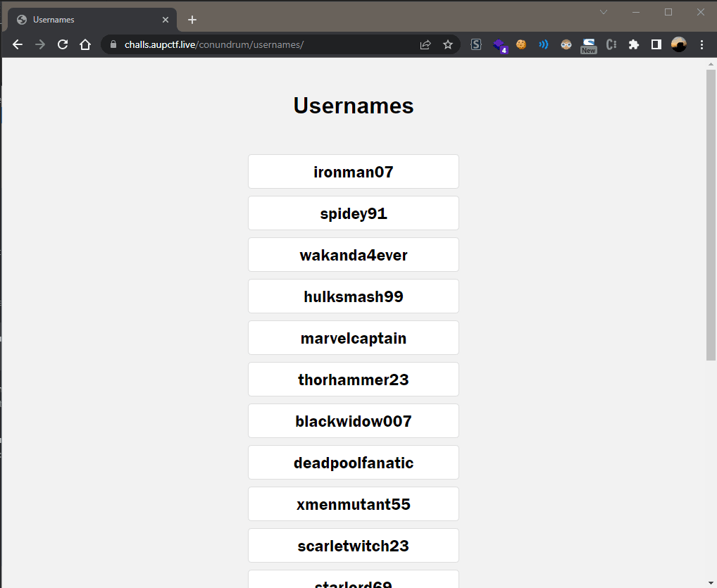Viewport: 717px width, 588px height.
Task: Select the ironman07 username card
Action: pos(353,171)
